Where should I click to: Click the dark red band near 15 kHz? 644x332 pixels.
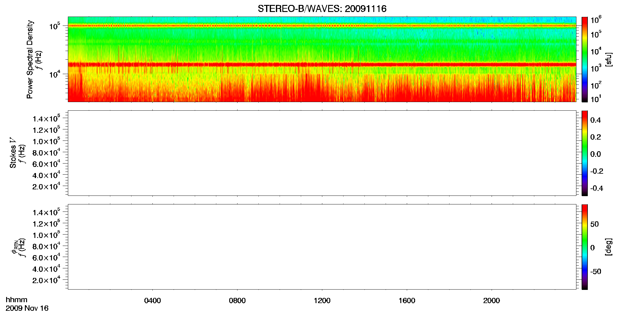322,65
